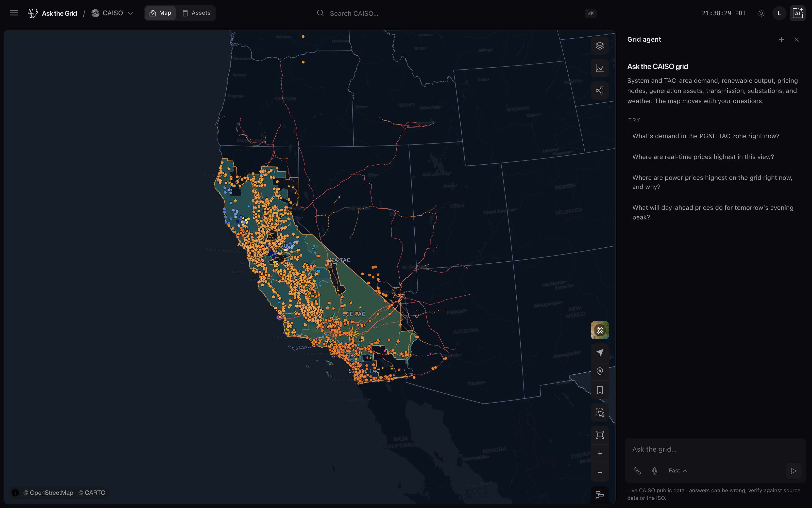812x508 pixels.
Task: Open the chart analytics panel
Action: tap(600, 68)
